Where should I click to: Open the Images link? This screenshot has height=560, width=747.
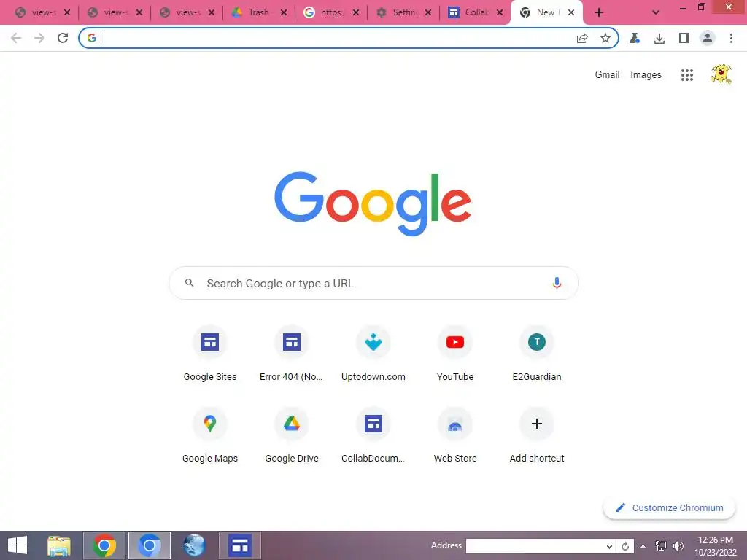click(x=646, y=75)
